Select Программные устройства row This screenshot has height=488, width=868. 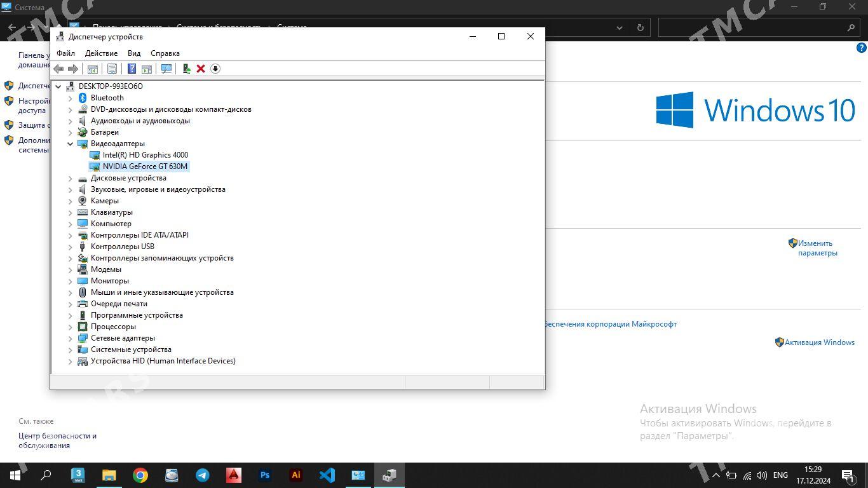(x=137, y=315)
